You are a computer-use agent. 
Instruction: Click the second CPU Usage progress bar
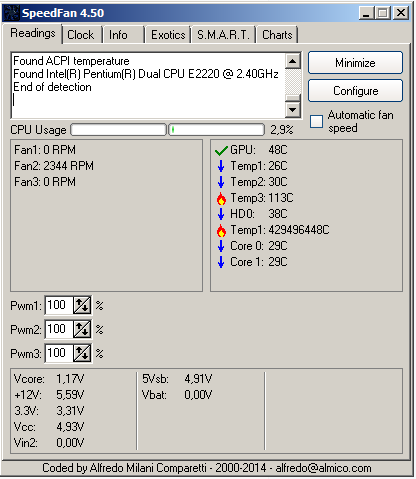217,130
